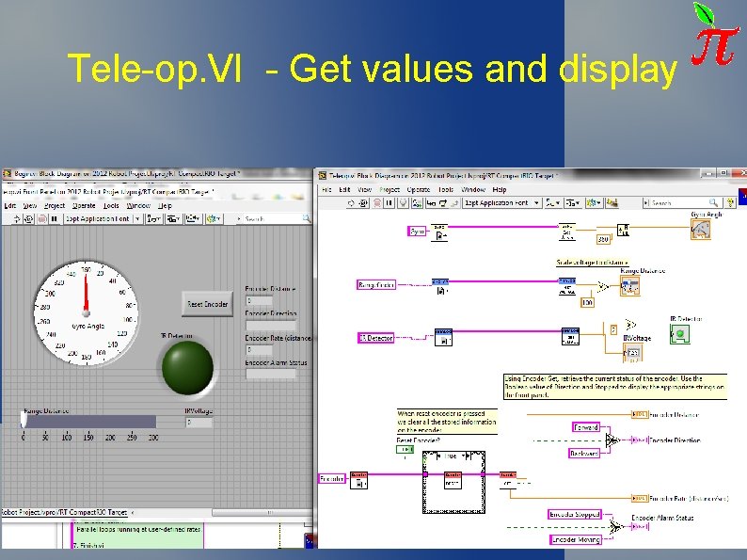747x560 pixels.
Task: Click the Gyro Angle indicator terminal
Action: coord(701,230)
